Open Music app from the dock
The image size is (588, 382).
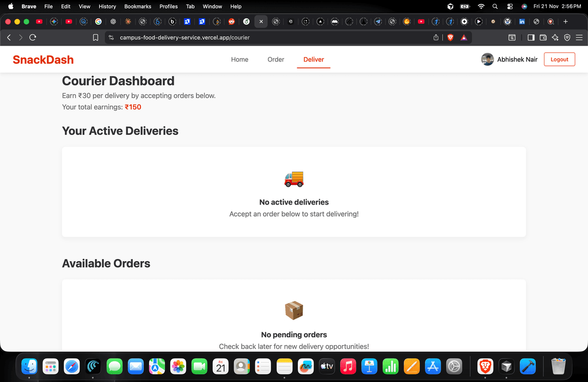[x=348, y=366]
